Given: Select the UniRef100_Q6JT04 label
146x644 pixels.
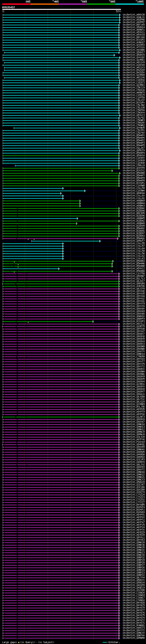Looking at the screenshot, I should tap(133, 578).
